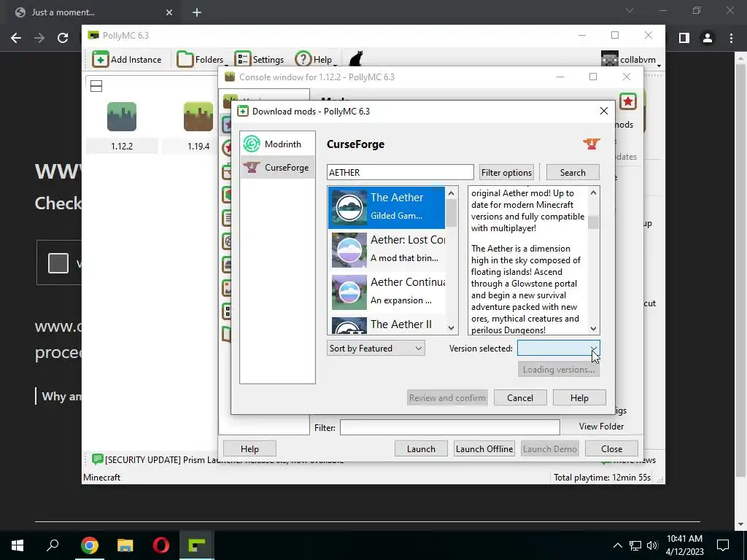
Task: Open File Explorer from taskbar
Action: [125, 545]
